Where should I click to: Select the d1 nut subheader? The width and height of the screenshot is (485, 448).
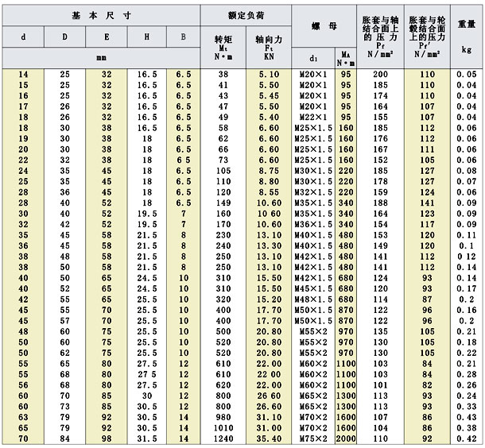pyautogui.click(x=312, y=58)
